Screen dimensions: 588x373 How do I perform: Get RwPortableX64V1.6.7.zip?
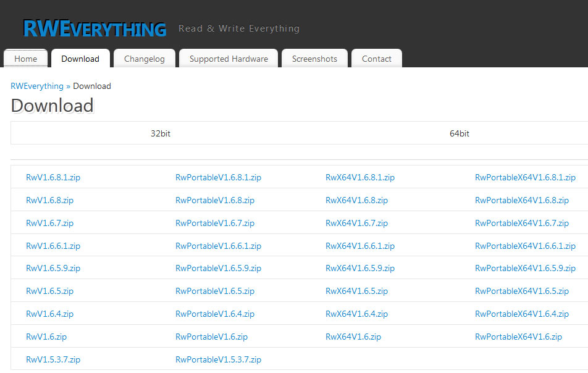(522, 223)
